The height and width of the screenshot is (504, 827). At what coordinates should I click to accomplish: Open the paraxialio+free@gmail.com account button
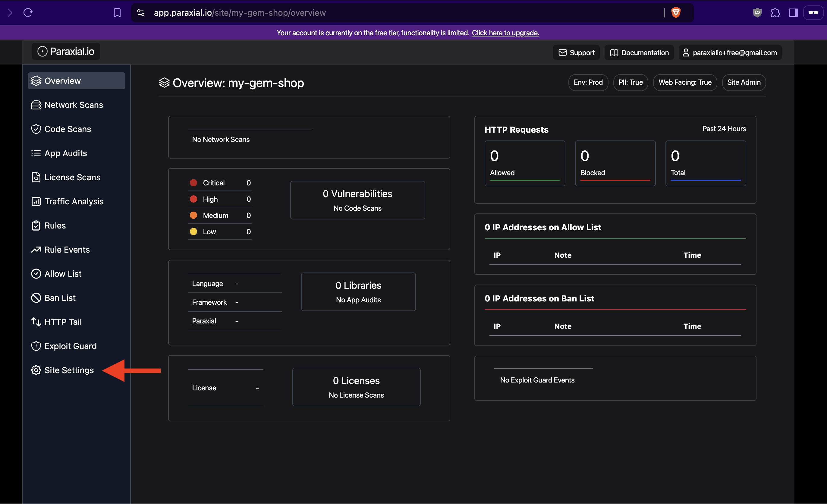[730, 53]
